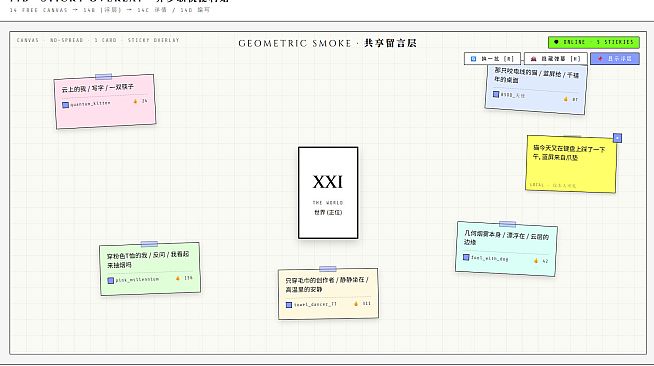Image resolution: width=654 pixels, height=366 pixels.
Task: Select the light-blue sticky under the toolbar buttons
Action: pyautogui.click(x=536, y=89)
